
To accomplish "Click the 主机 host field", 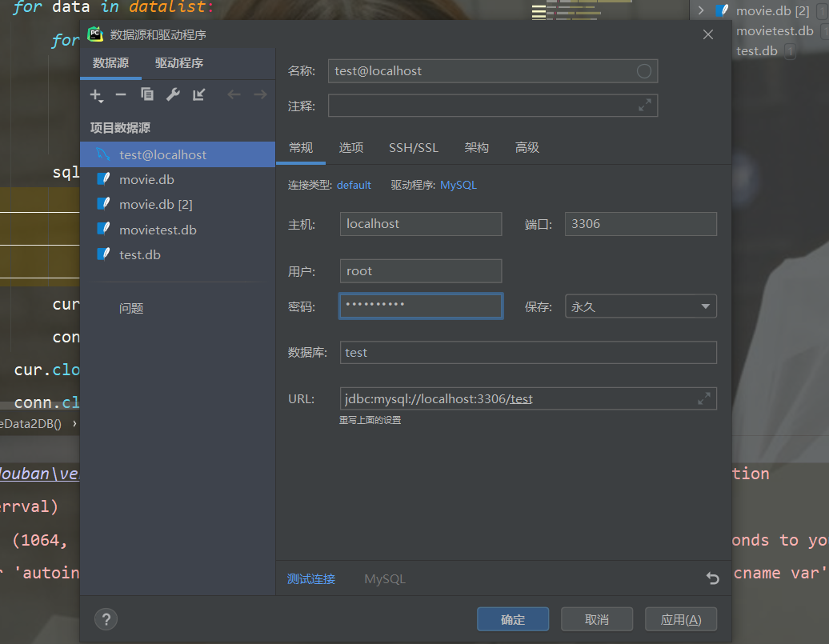I will [x=421, y=224].
